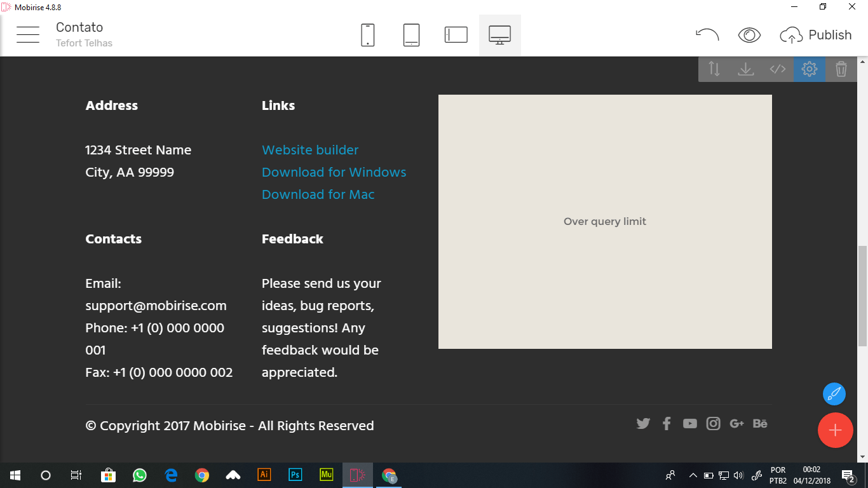Viewport: 868px width, 488px height.
Task: Open the Facebook social icon
Action: [667, 424]
